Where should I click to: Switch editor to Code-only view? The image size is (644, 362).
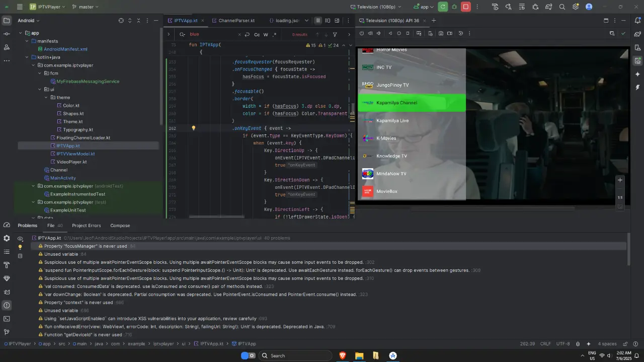[x=318, y=21]
